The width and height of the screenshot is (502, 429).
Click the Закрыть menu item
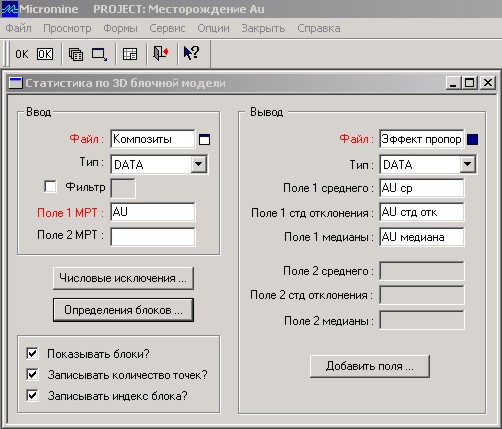tap(263, 28)
